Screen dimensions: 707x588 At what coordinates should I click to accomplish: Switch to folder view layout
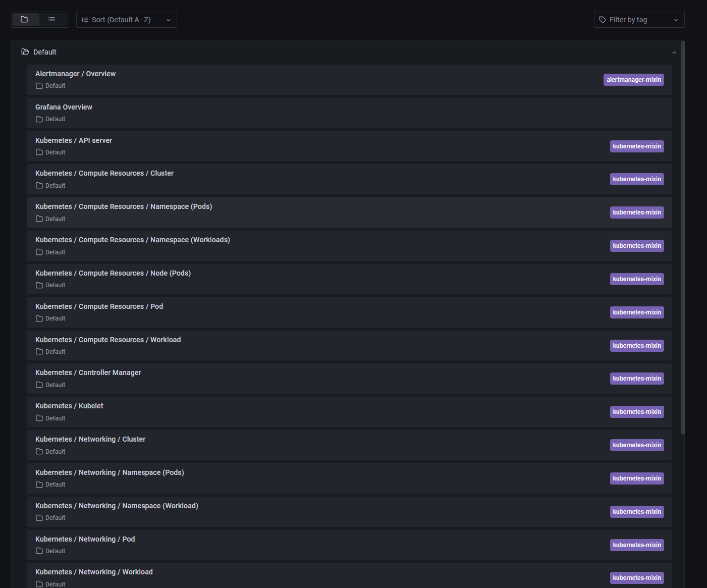[x=24, y=20]
